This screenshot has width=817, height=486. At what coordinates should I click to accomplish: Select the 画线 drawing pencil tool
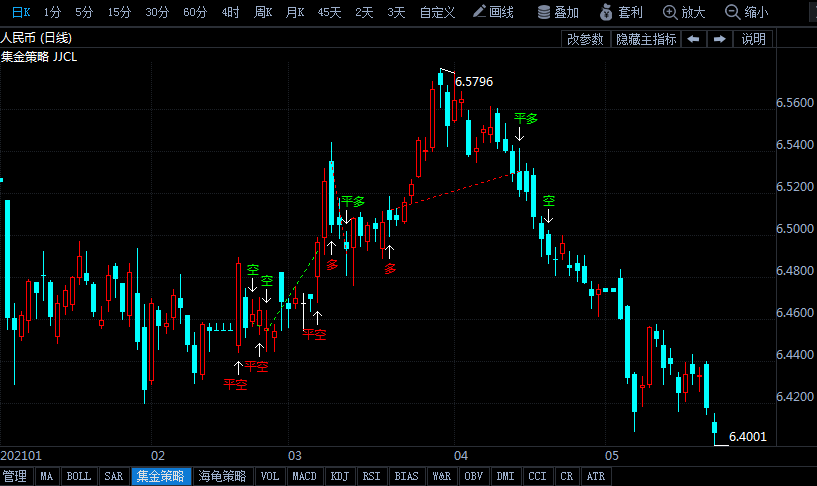(493, 12)
